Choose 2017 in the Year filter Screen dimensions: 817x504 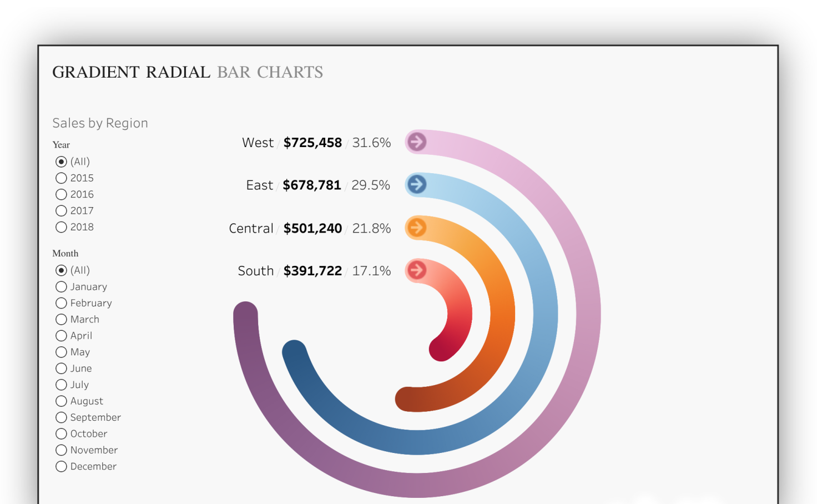point(61,210)
